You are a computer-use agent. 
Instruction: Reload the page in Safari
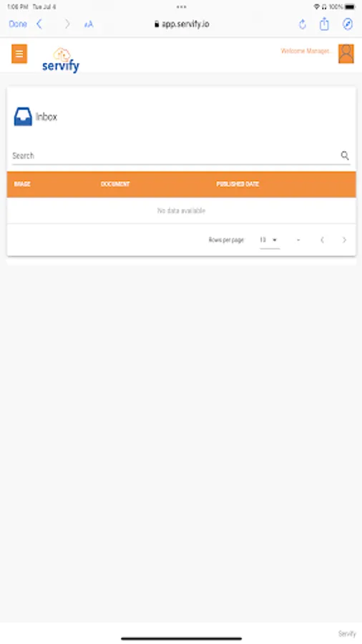tap(303, 24)
